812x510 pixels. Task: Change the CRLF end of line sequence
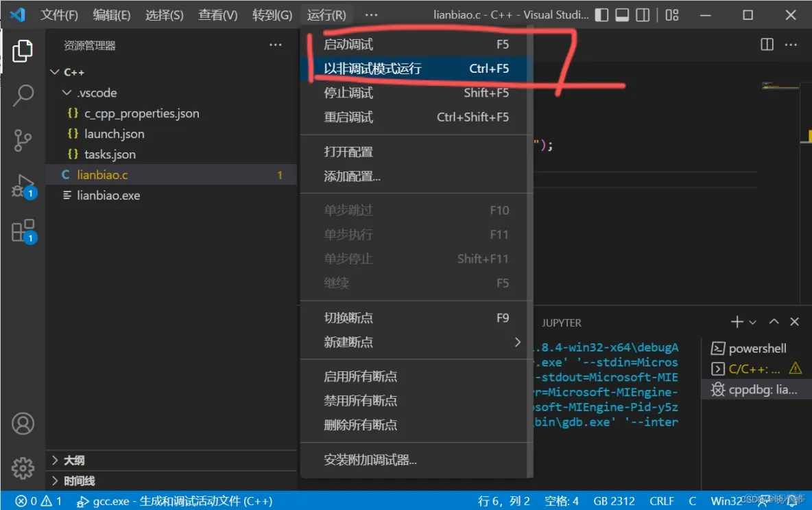(662, 501)
